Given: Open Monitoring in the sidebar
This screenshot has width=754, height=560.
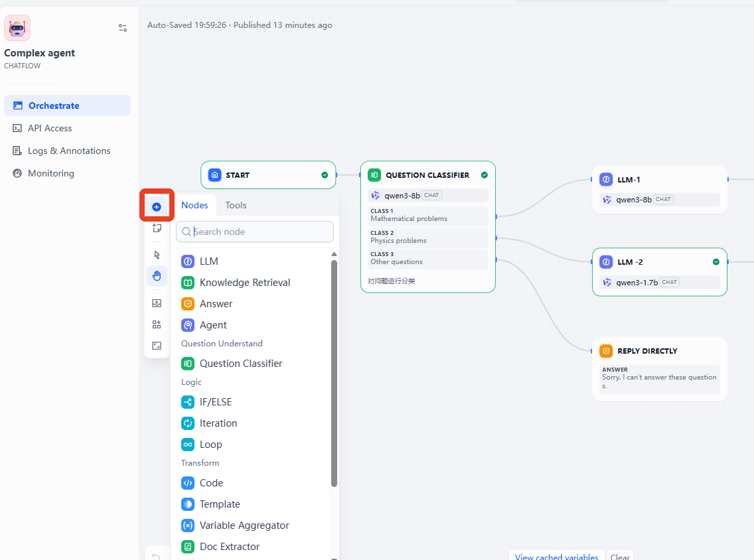Looking at the screenshot, I should click(x=67, y=174).
